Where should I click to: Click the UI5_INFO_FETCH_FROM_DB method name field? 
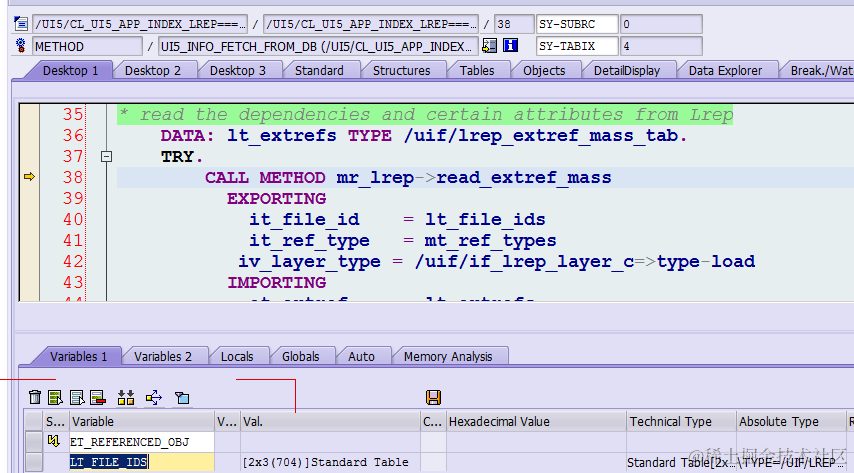pos(318,46)
